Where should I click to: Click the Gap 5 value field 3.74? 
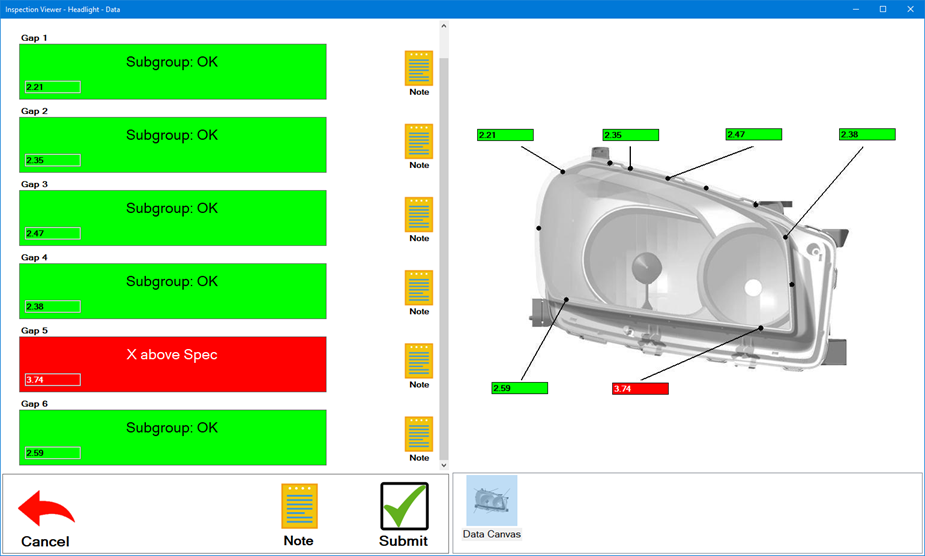[x=52, y=379]
